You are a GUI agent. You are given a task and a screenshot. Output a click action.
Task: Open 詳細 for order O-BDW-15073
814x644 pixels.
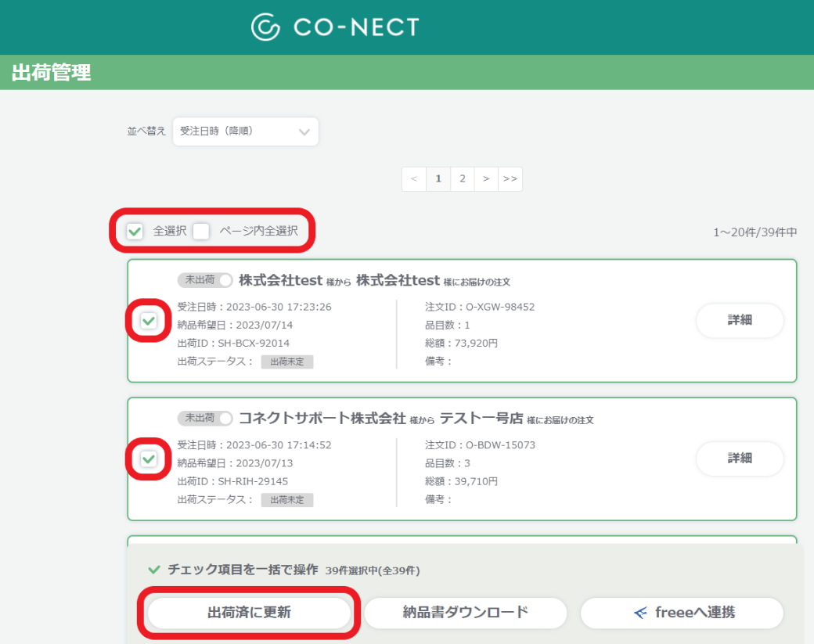pos(740,459)
